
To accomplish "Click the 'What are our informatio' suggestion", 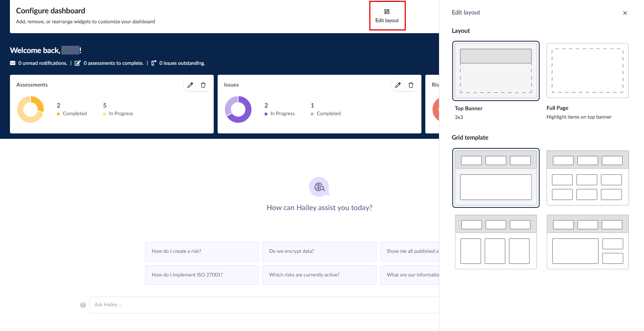I will (410, 275).
